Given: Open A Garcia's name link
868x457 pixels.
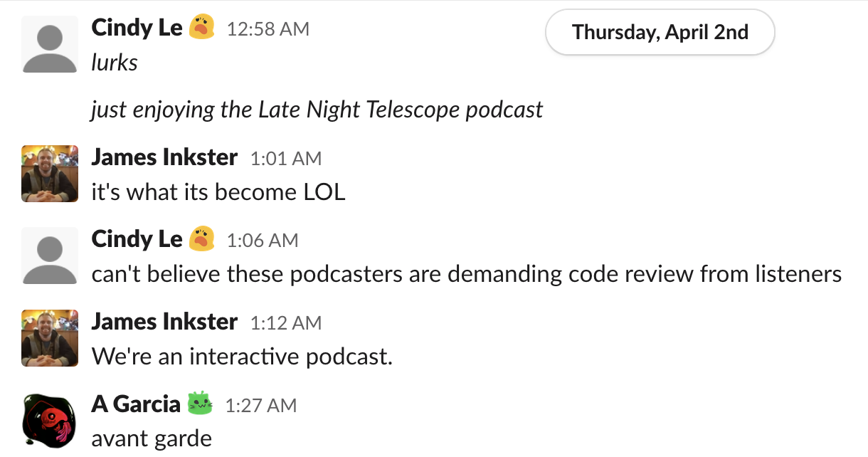Looking at the screenshot, I should [x=136, y=404].
